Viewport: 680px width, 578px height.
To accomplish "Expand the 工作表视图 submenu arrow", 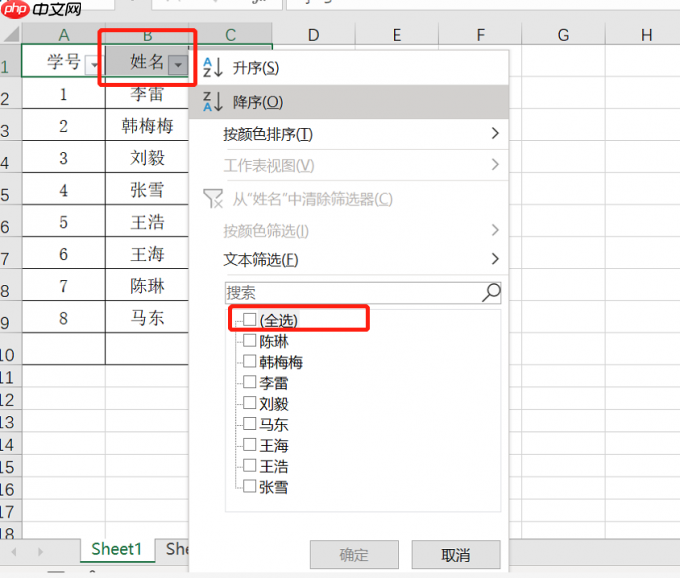I will (495, 164).
